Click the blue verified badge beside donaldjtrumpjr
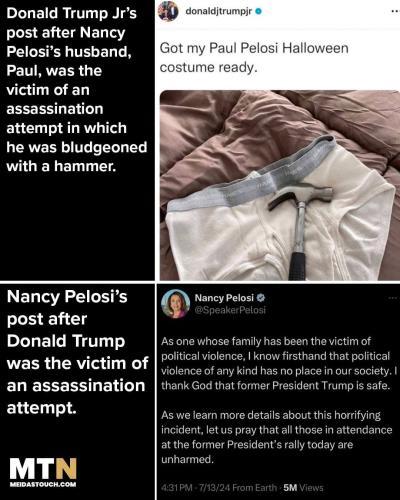The height and width of the screenshot is (500, 400). [x=258, y=11]
